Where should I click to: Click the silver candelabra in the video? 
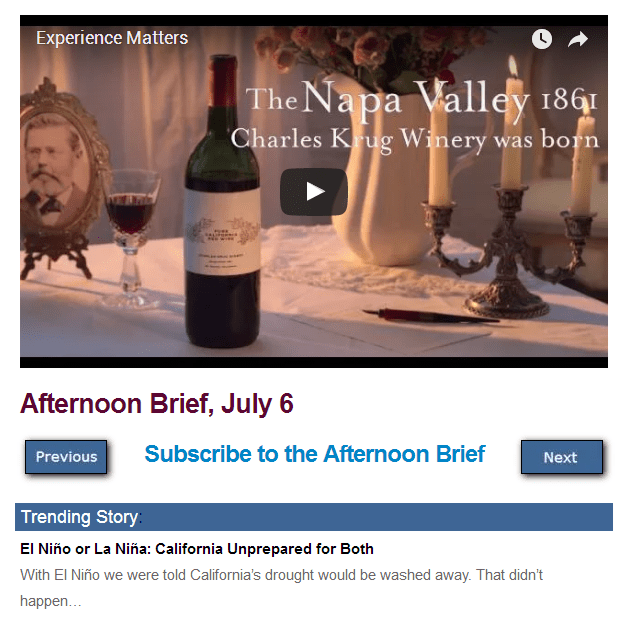(509, 248)
